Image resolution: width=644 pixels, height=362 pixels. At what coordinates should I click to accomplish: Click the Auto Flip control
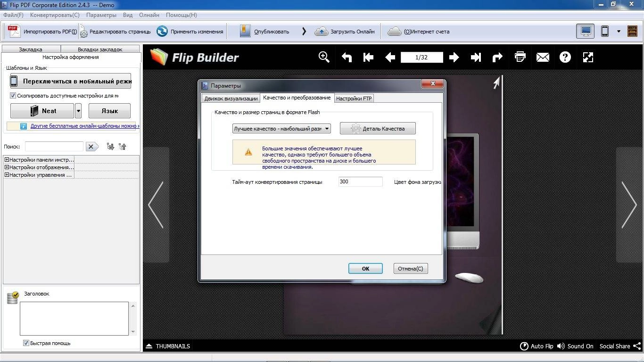(x=537, y=346)
